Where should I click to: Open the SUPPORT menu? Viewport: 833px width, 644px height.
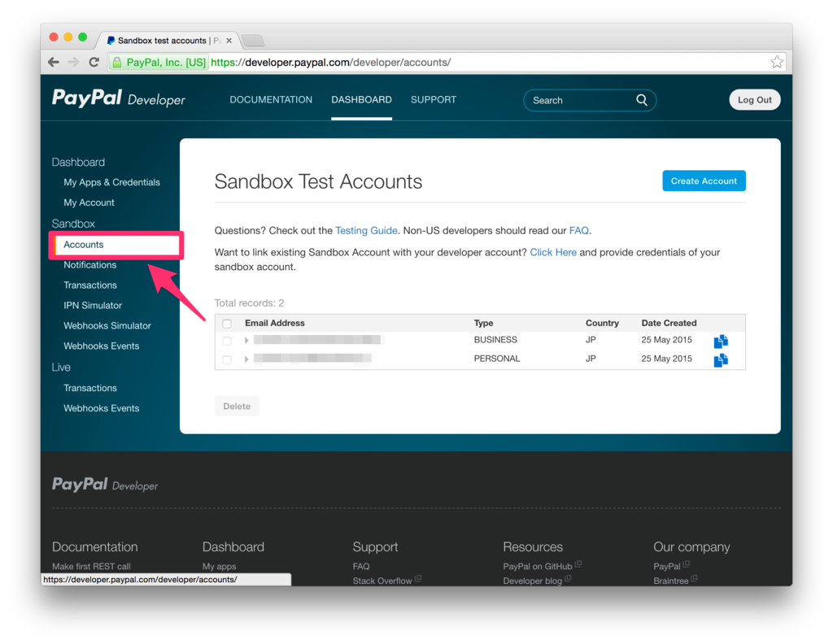434,100
